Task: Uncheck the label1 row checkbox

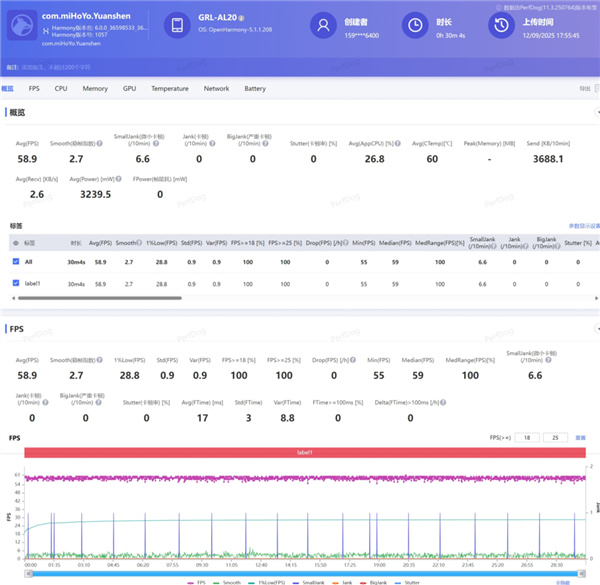Action: (15, 284)
